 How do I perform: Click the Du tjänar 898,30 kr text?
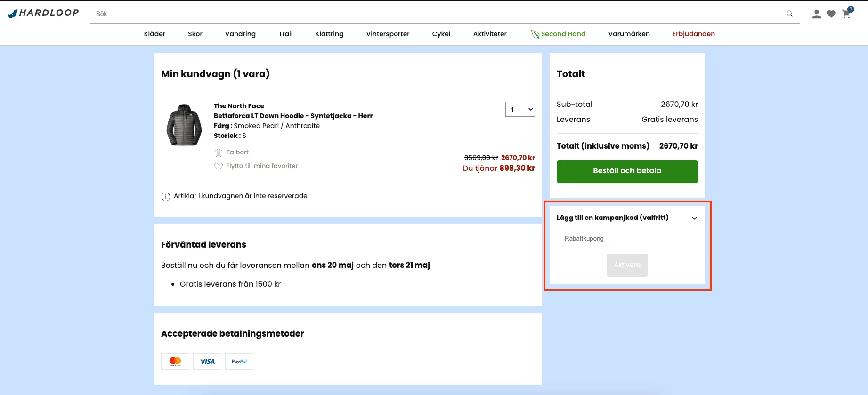[x=499, y=168]
